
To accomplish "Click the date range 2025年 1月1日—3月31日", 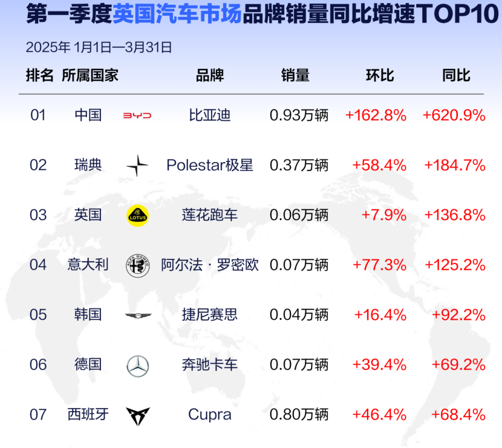I will tap(99, 47).
